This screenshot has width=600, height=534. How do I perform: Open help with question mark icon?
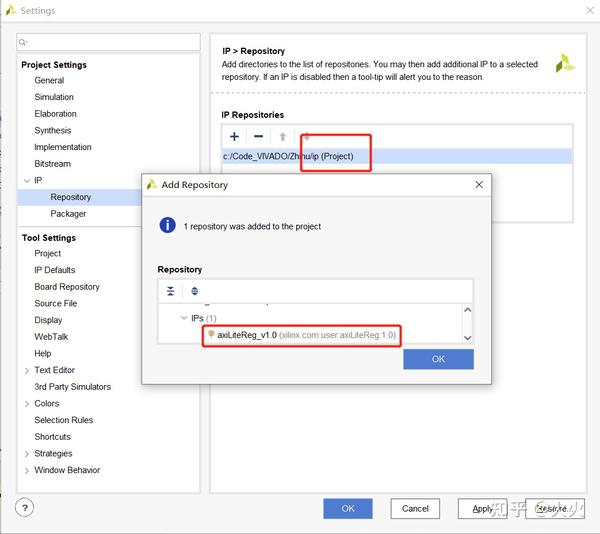[24, 508]
